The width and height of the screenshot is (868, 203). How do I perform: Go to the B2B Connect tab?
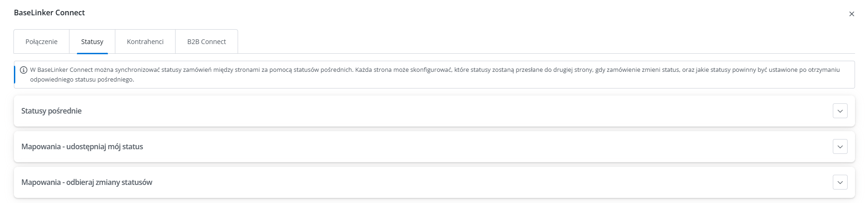pyautogui.click(x=207, y=42)
